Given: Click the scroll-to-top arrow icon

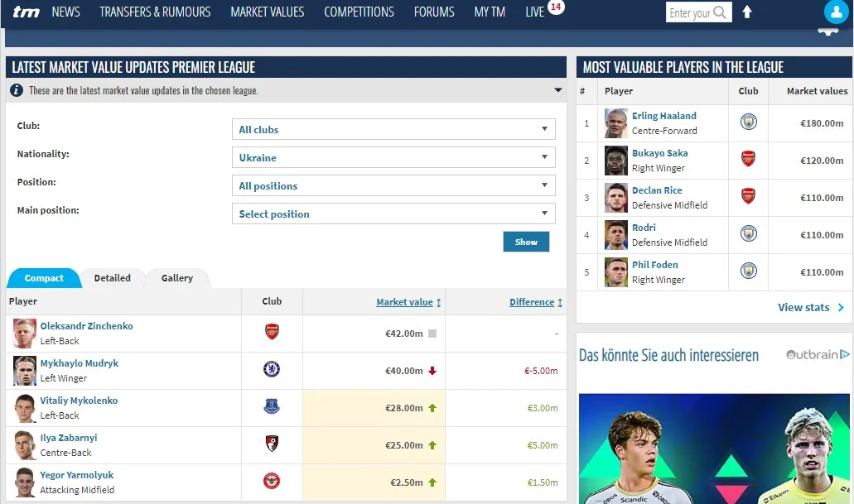Looking at the screenshot, I should point(747,12).
